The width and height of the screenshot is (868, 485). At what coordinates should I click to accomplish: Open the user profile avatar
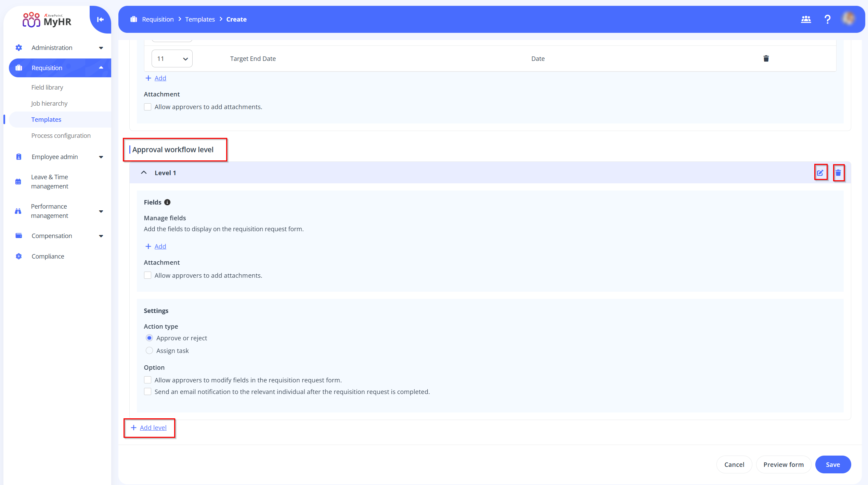pos(849,19)
